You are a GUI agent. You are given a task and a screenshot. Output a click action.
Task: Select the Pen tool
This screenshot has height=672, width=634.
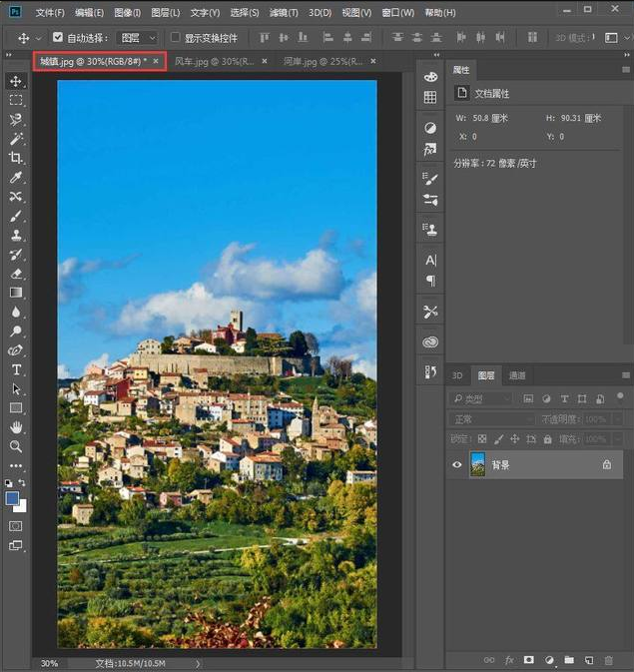tap(16, 350)
